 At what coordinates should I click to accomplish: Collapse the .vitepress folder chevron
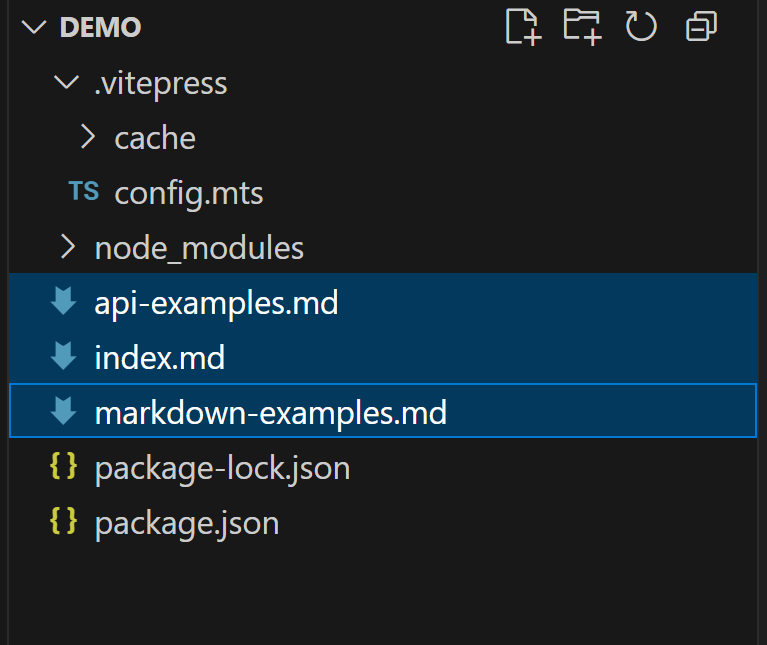click(67, 83)
